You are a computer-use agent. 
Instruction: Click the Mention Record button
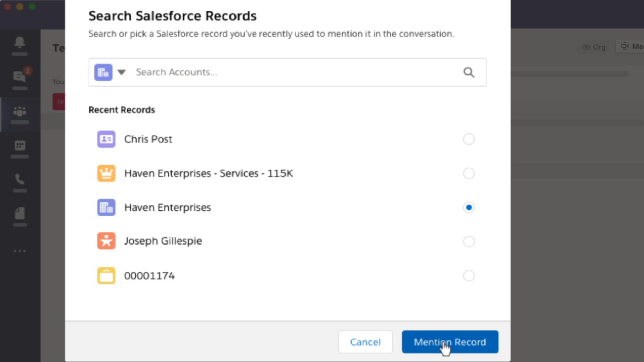coord(450,342)
